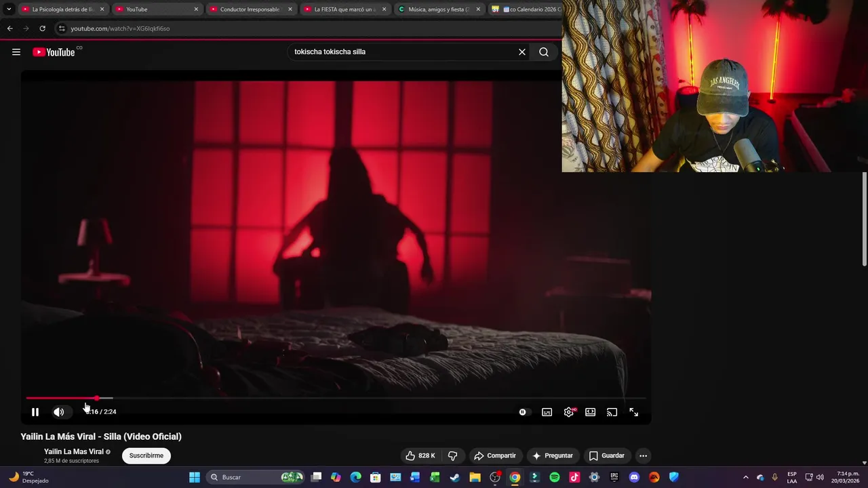Screen dimensions: 868x488
Task: Click the page vertical scrollbar
Action: (865, 219)
